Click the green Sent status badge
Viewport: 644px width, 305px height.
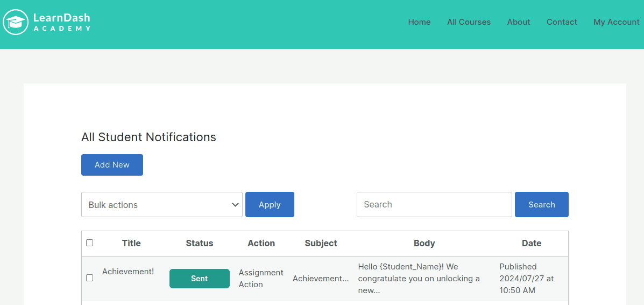[x=199, y=279]
